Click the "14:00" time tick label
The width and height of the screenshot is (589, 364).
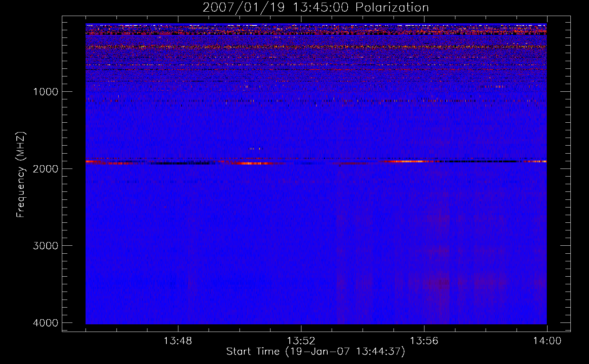click(x=547, y=341)
